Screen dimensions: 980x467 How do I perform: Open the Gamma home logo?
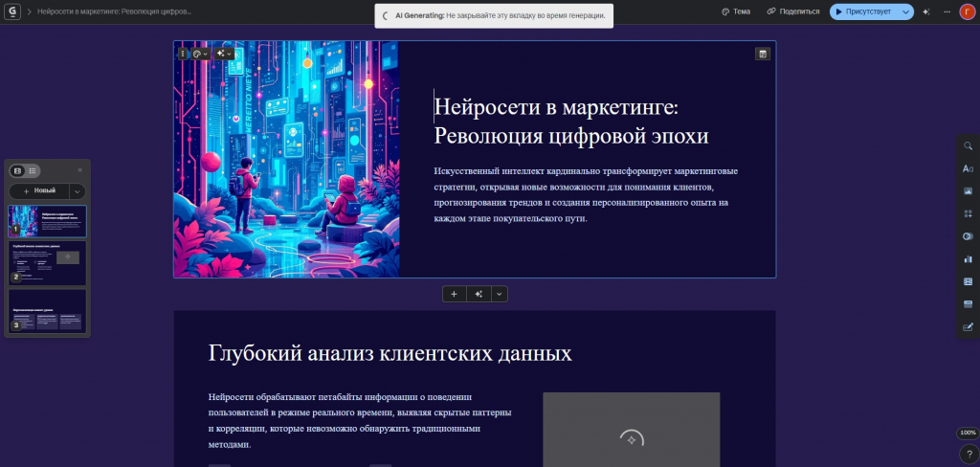click(14, 11)
